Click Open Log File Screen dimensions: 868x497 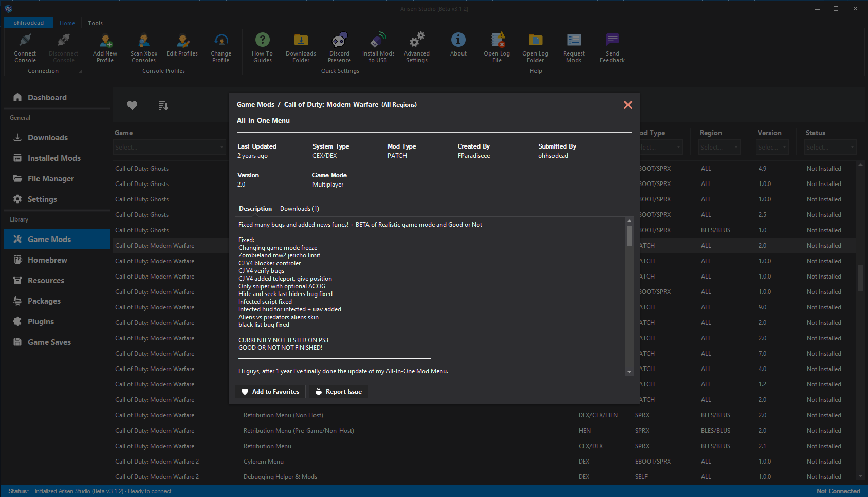click(x=496, y=47)
